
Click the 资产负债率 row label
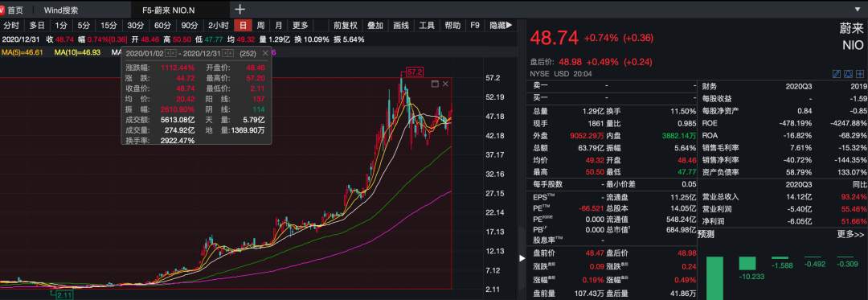[720, 172]
